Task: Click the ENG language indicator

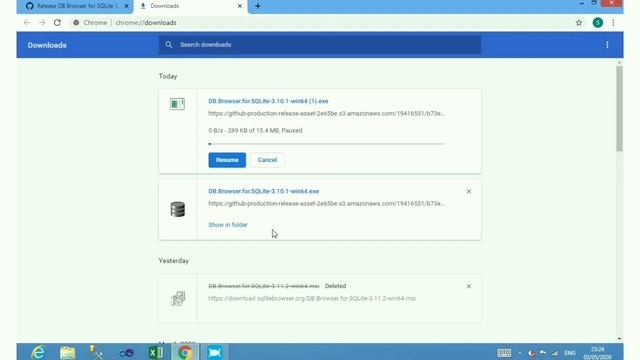Action: point(570,353)
